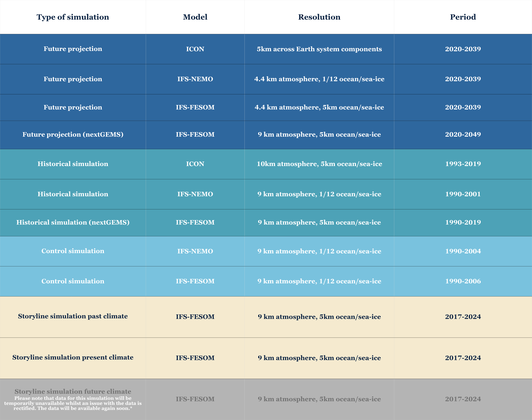Viewport: 532px width, 420px height.
Task: Select the "1993-2019" period cell
Action: pyautogui.click(x=463, y=164)
